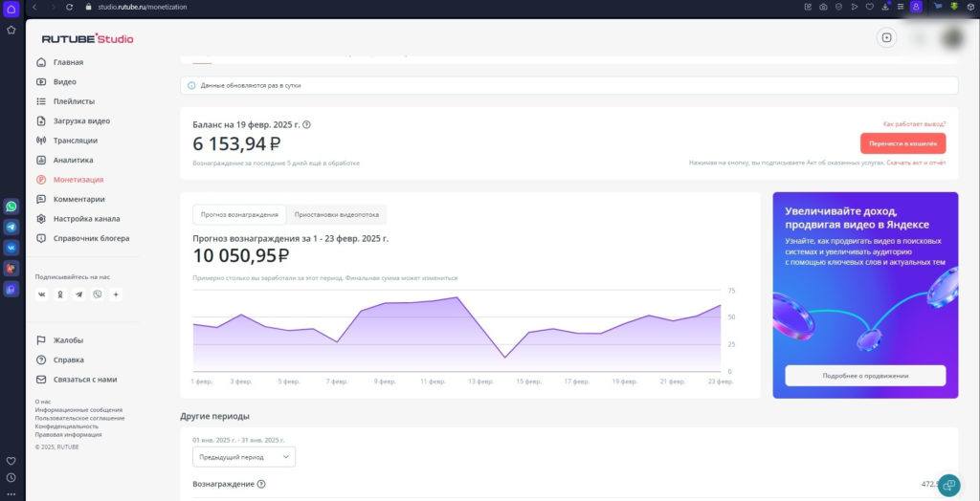Screen dimensions: 980x501
Task: Open the О нас footer link
Action: [43, 402]
